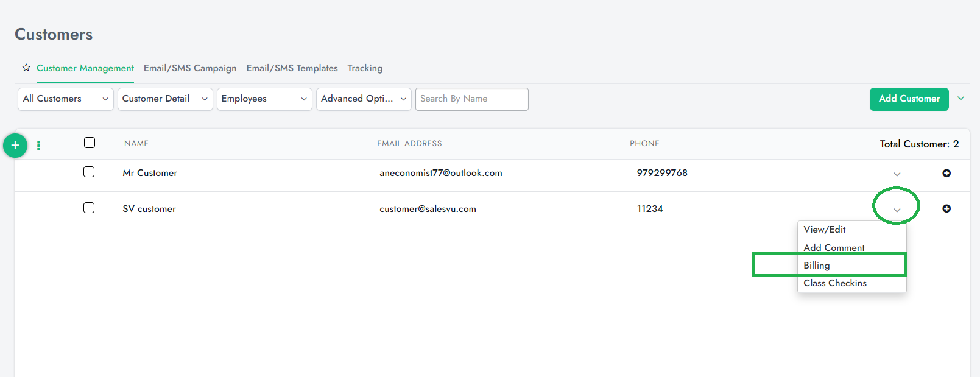
Task: Open the All Customers dropdown
Action: 66,99
